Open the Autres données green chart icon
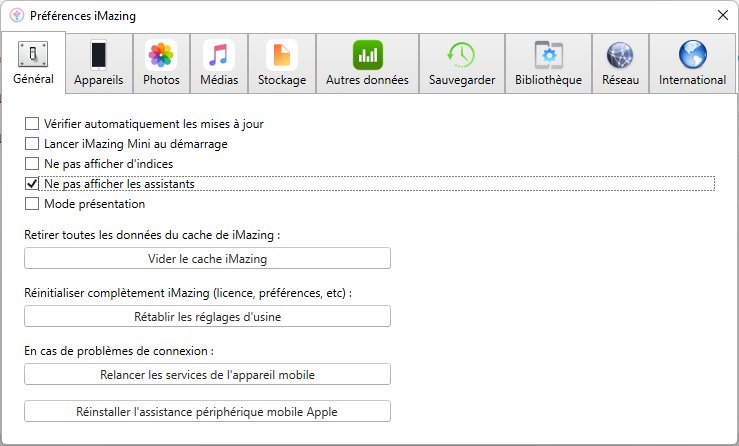Screen dimensions: 739x446 click(x=368, y=55)
